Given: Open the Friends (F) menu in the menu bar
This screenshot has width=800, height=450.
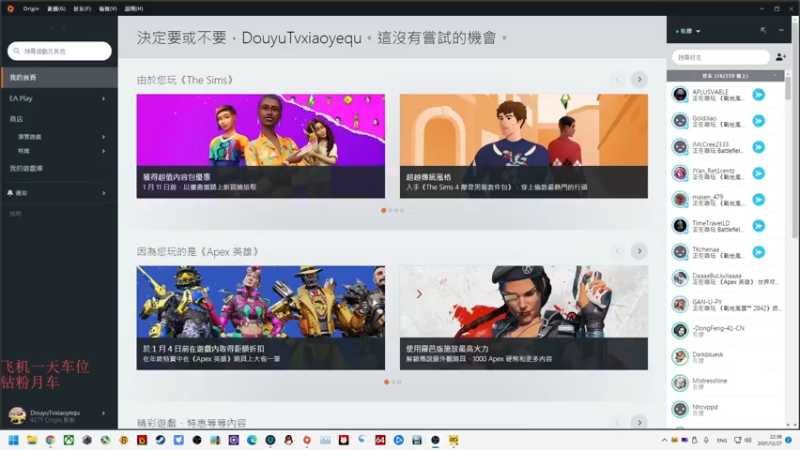Looking at the screenshot, I should [x=82, y=9].
